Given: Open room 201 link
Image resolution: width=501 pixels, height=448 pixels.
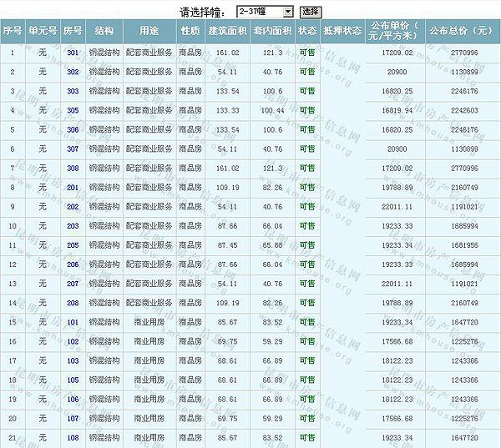Looking at the screenshot, I should (x=73, y=187).
